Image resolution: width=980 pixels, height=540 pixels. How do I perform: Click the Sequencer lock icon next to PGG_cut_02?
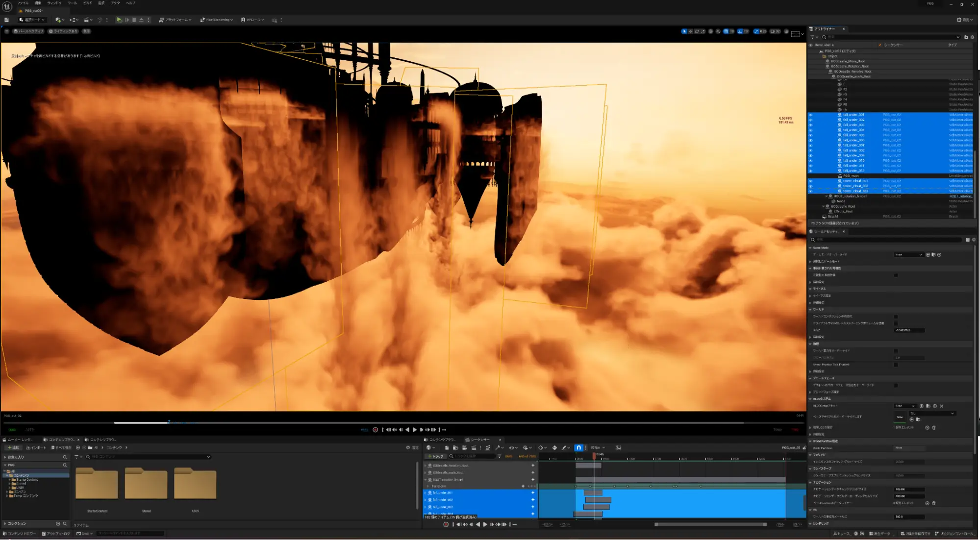pyautogui.click(x=804, y=448)
